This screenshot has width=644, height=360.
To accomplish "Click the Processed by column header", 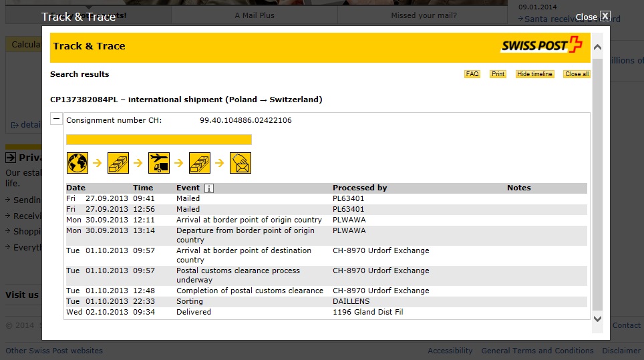I will pos(360,188).
